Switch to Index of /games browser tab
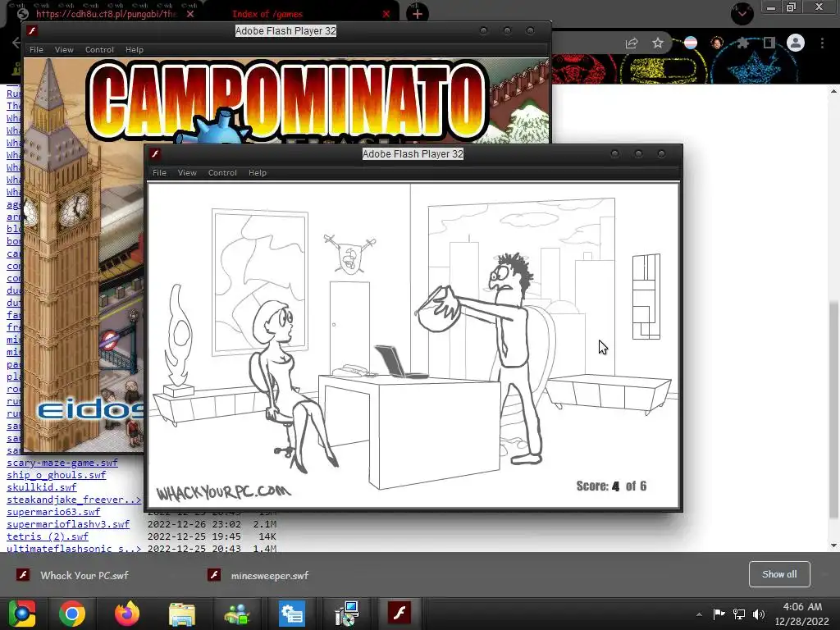The height and width of the screenshot is (630, 840). pos(267,14)
